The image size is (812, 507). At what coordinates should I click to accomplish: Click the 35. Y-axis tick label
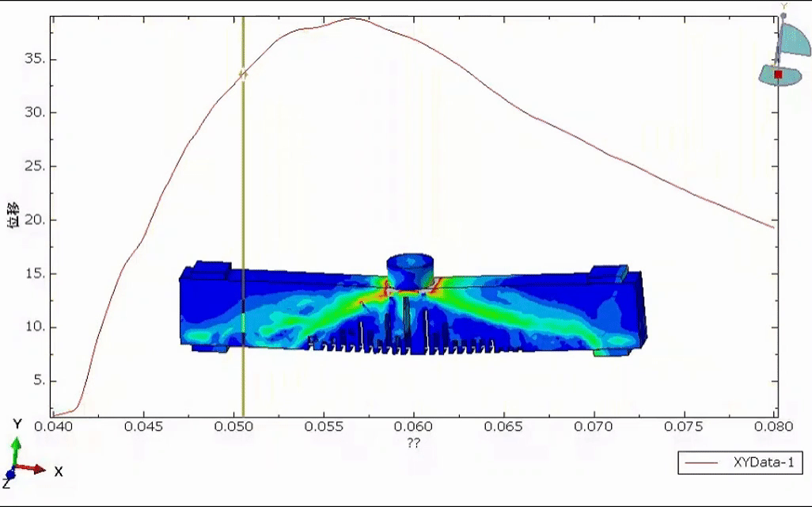pyautogui.click(x=35, y=59)
